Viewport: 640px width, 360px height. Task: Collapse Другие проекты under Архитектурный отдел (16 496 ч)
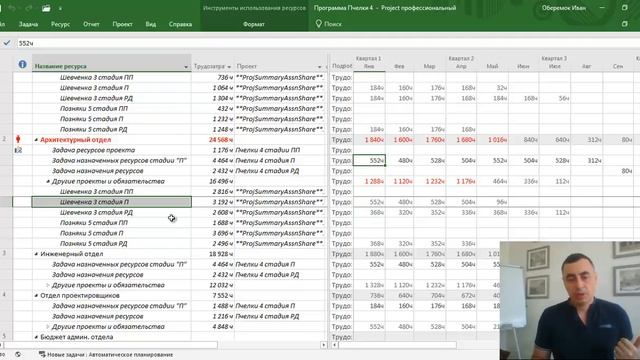point(48,181)
